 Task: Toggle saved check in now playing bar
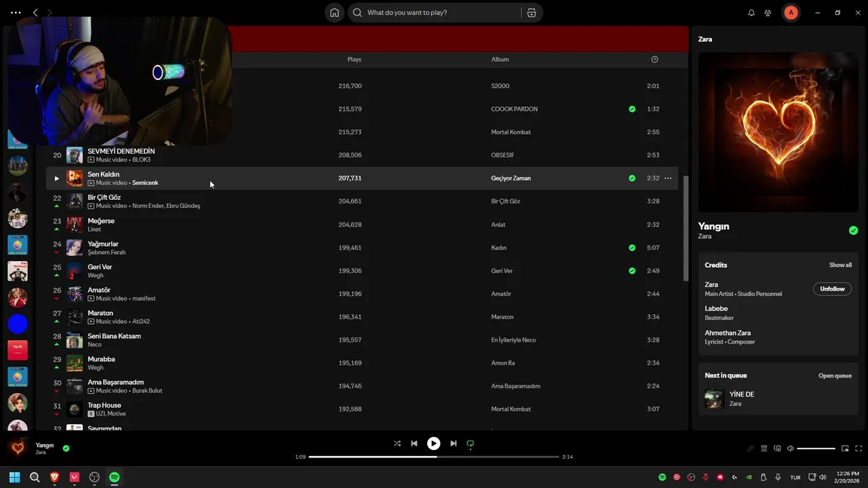pos(66,448)
